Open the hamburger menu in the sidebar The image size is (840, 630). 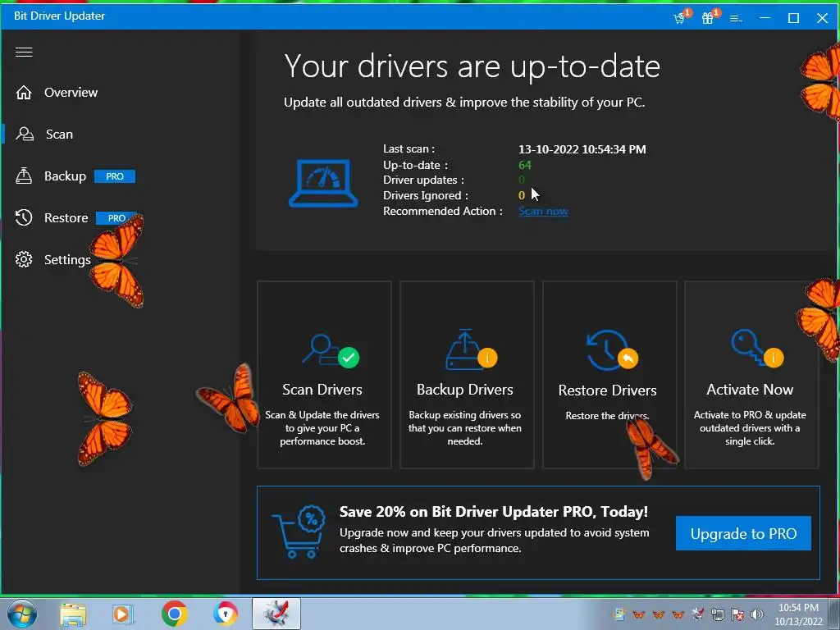(24, 52)
